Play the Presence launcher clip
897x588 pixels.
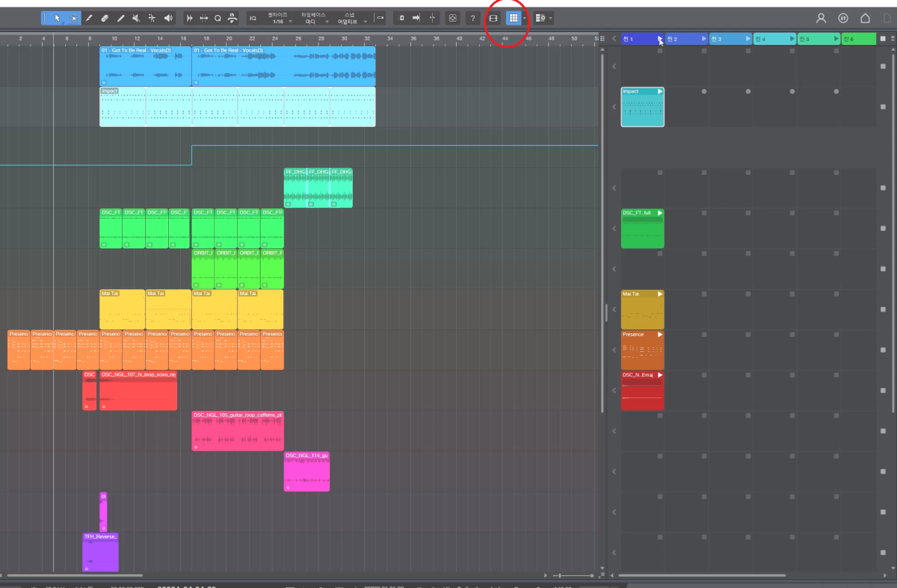tap(660, 335)
